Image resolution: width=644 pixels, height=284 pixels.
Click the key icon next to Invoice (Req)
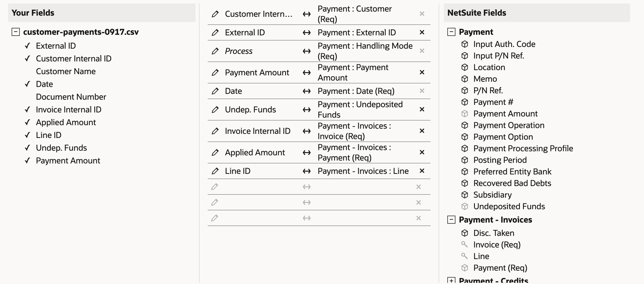coord(464,245)
